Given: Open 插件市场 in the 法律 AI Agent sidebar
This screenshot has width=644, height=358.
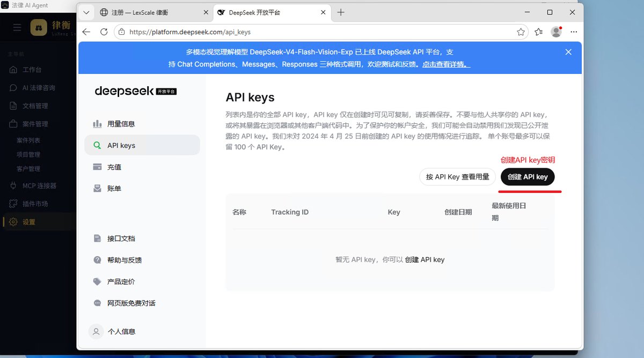Looking at the screenshot, I should [35, 204].
